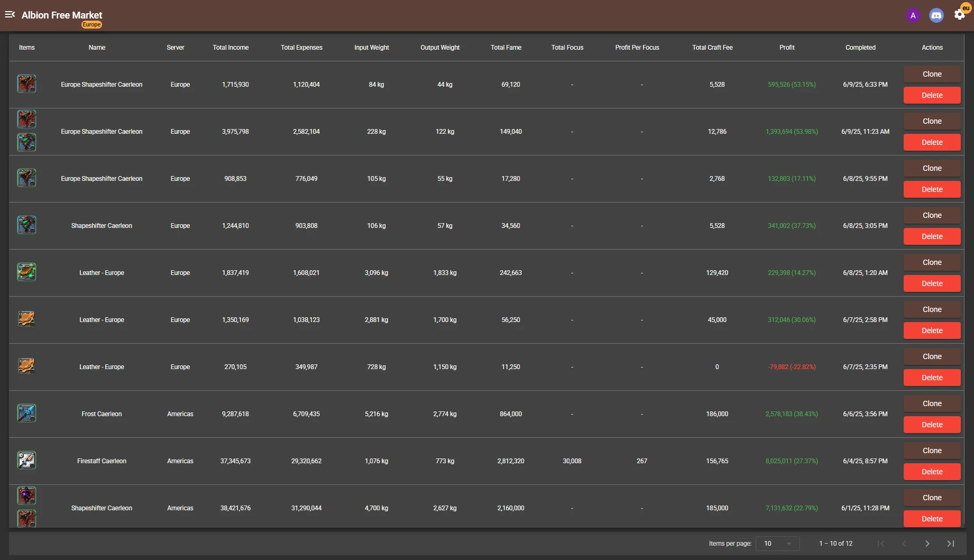Click the Frost Caerleon staff item icon
The image size is (974, 560).
[x=26, y=414]
